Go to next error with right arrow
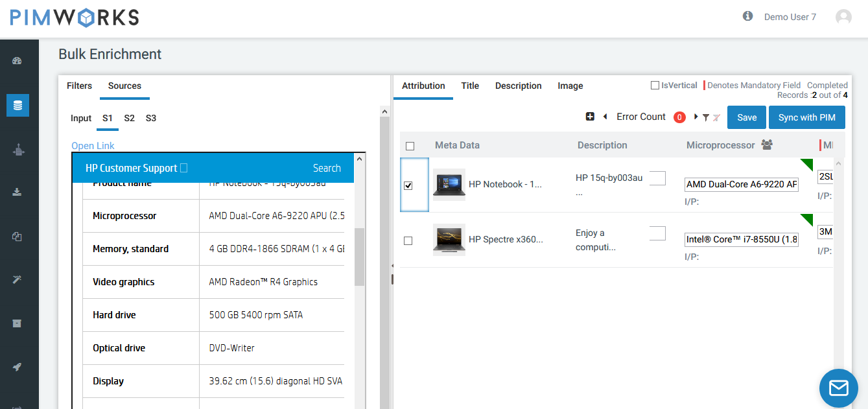Image resolution: width=868 pixels, height=409 pixels. point(696,117)
